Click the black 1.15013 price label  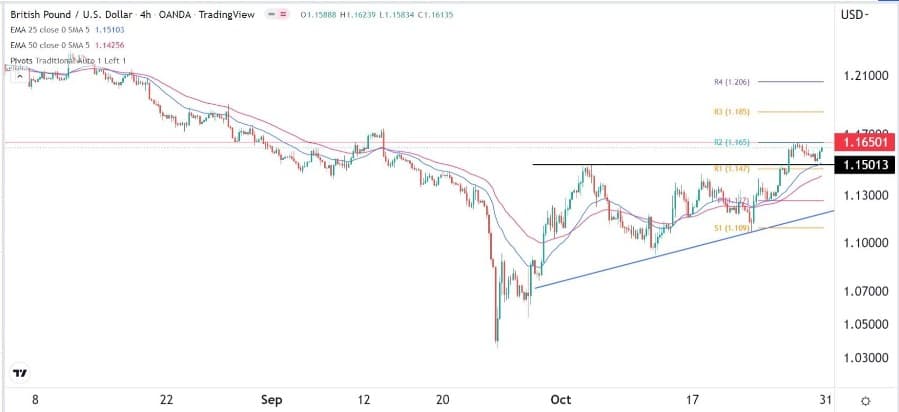(x=859, y=164)
